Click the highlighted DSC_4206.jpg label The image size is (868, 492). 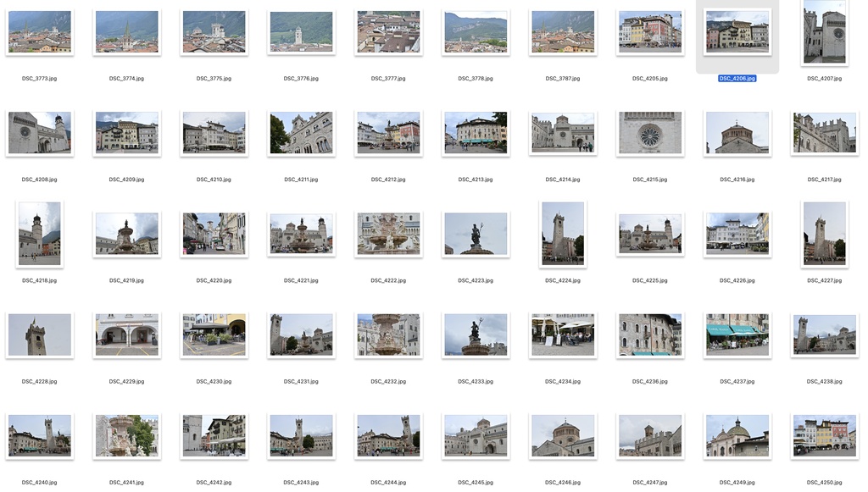pos(737,79)
